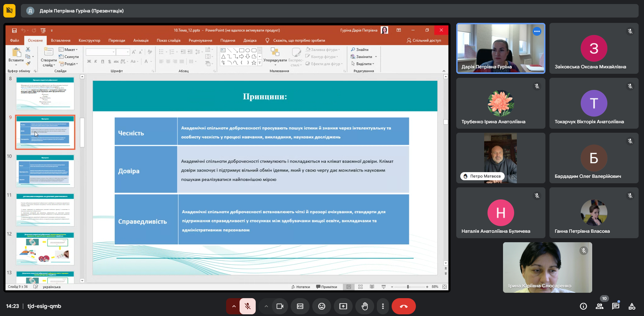Open meeting details info icon
The image size is (644, 316).
point(583,306)
